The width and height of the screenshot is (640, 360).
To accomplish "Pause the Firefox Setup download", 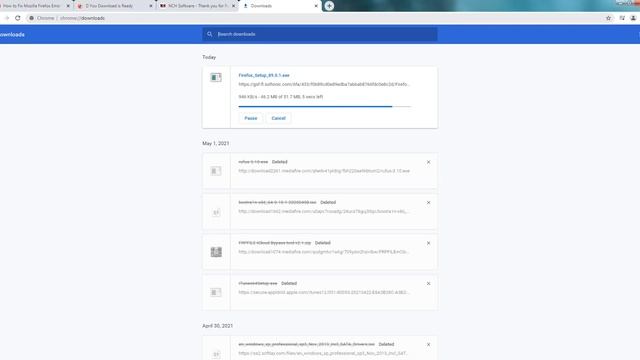I will point(251,118).
